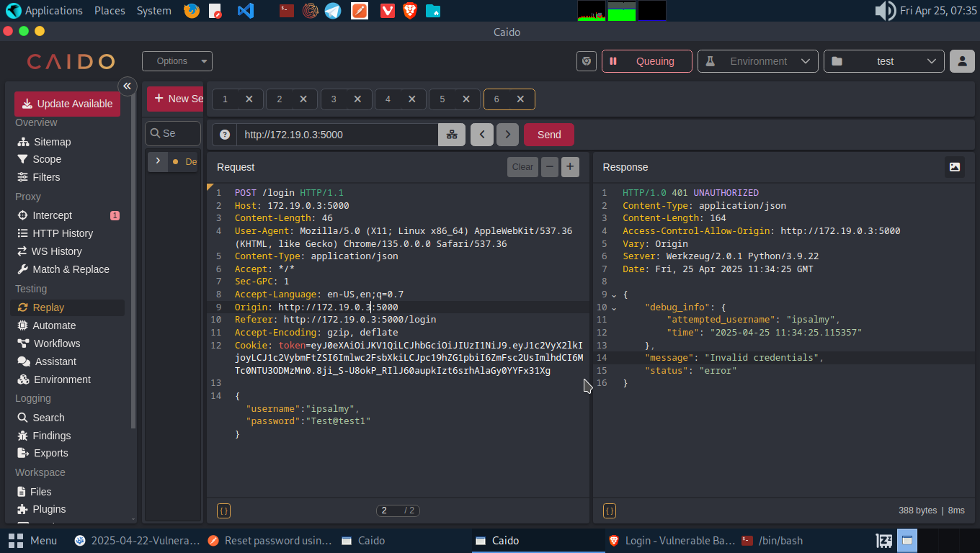Screen dimensions: 980x553
Task: Click the volume icon in the top panel
Action: point(885,11)
